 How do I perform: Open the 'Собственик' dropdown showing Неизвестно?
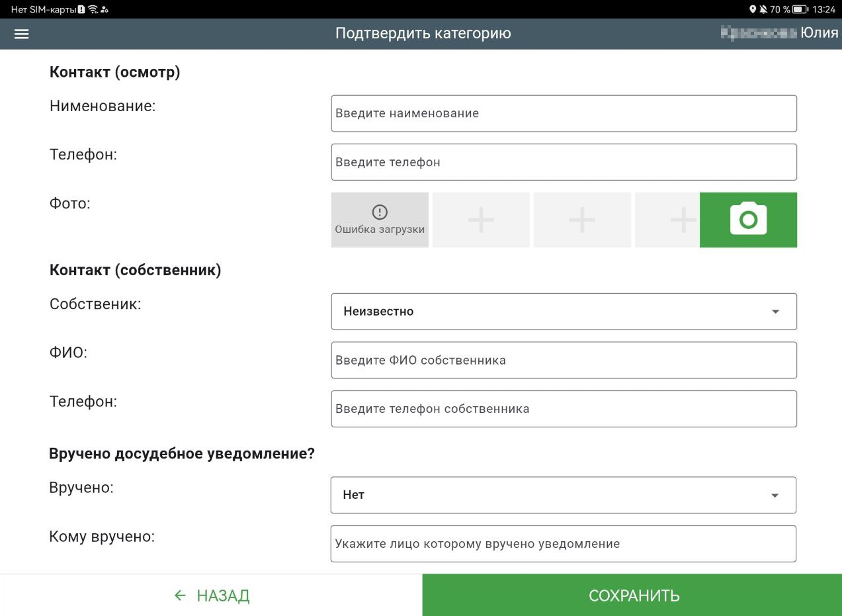coord(564,312)
